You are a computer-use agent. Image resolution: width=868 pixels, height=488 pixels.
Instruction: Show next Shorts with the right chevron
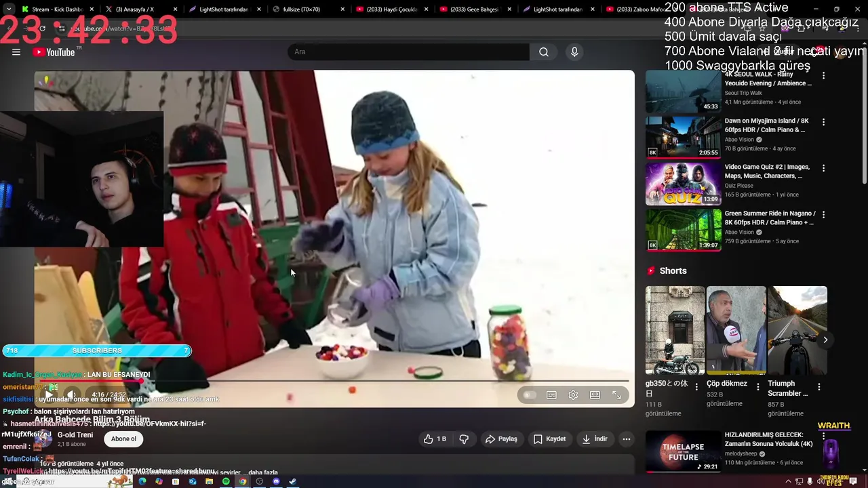click(825, 340)
